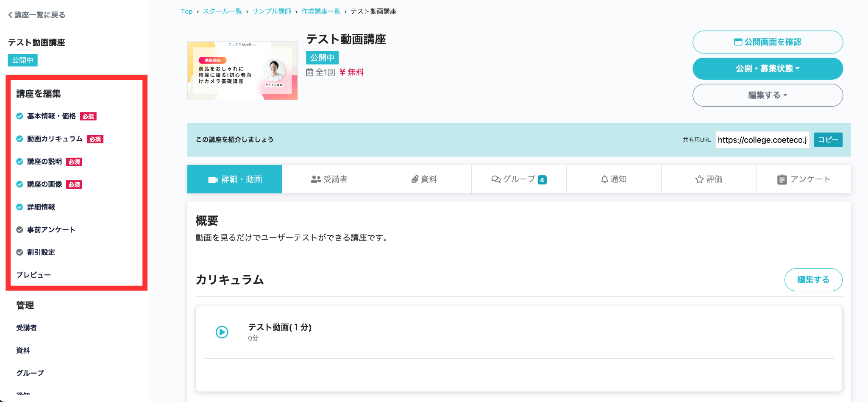The width and height of the screenshot is (868, 402).
Task: Expand the 公開・募集状態 dropdown
Action: click(x=767, y=69)
